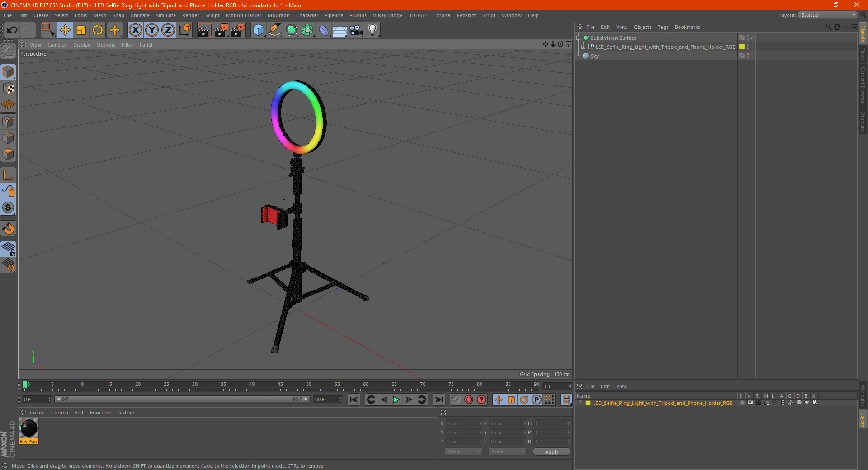Add a light object

[373, 30]
